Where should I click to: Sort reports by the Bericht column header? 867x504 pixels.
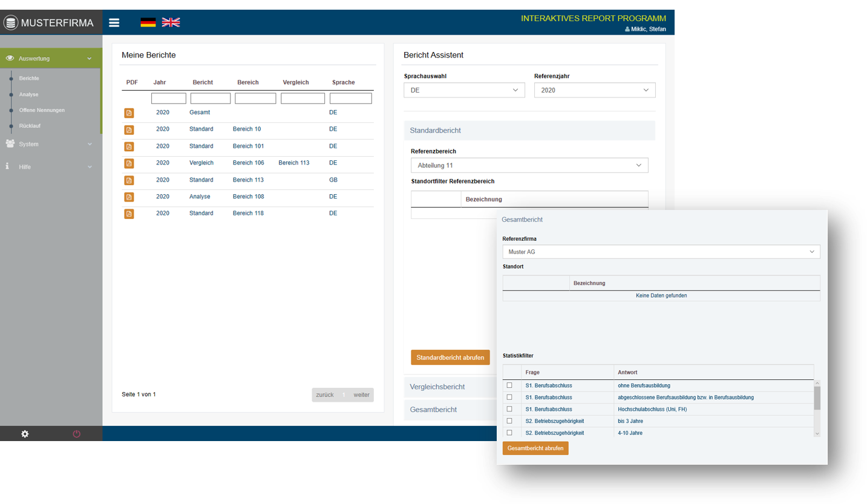(203, 82)
